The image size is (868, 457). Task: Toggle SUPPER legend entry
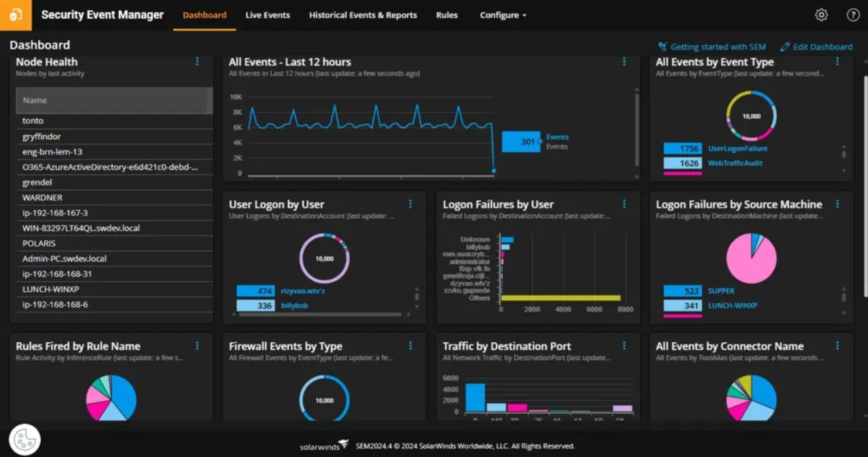[x=721, y=291]
